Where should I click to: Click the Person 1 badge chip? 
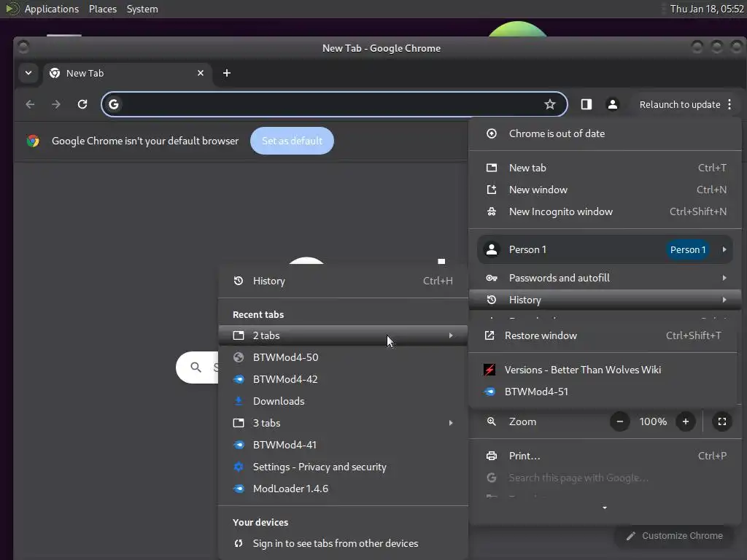[x=687, y=249]
